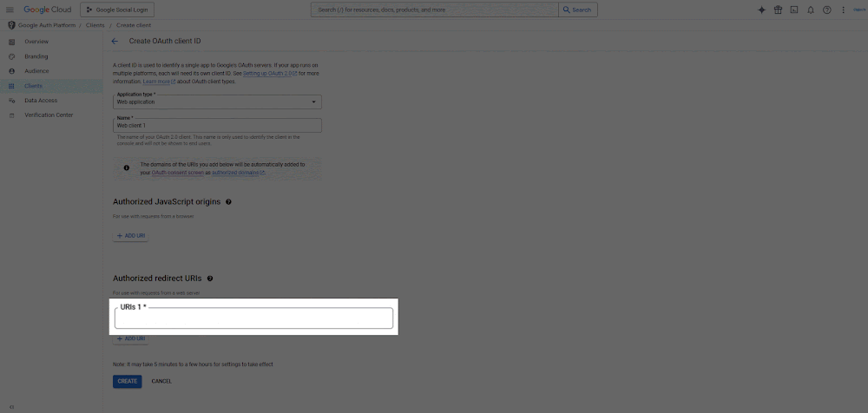Focus the URIs 1 input field

[253, 318]
